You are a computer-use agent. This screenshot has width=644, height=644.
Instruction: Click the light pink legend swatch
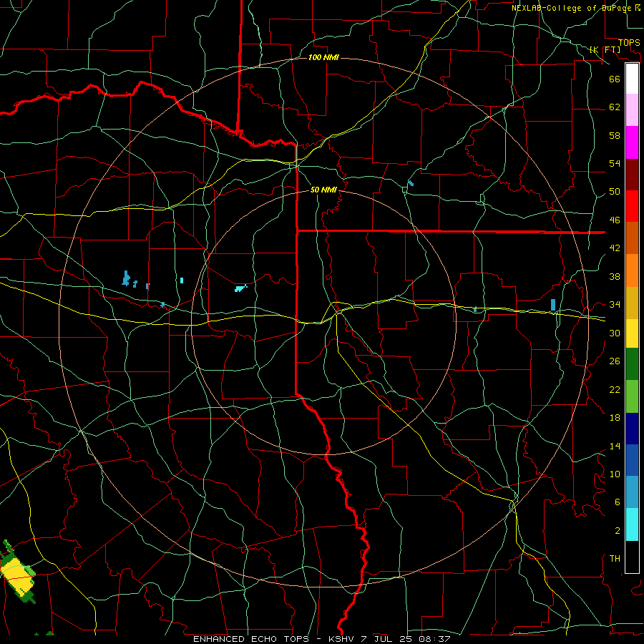tap(632, 110)
